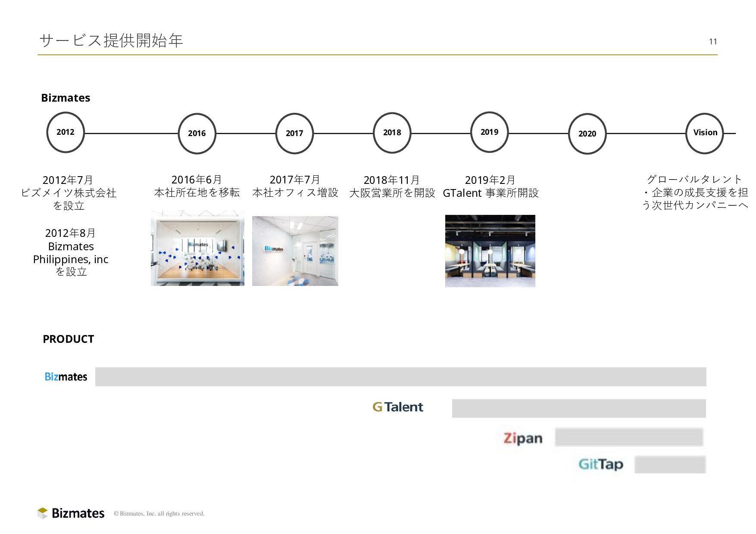Click the copyright notice in footer
The height and width of the screenshot is (534, 756).
[159, 513]
